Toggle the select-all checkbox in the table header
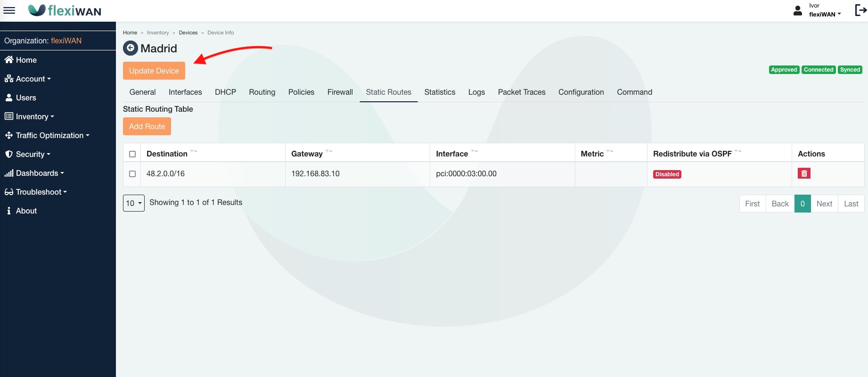Viewport: 868px width, 377px height. (x=132, y=154)
